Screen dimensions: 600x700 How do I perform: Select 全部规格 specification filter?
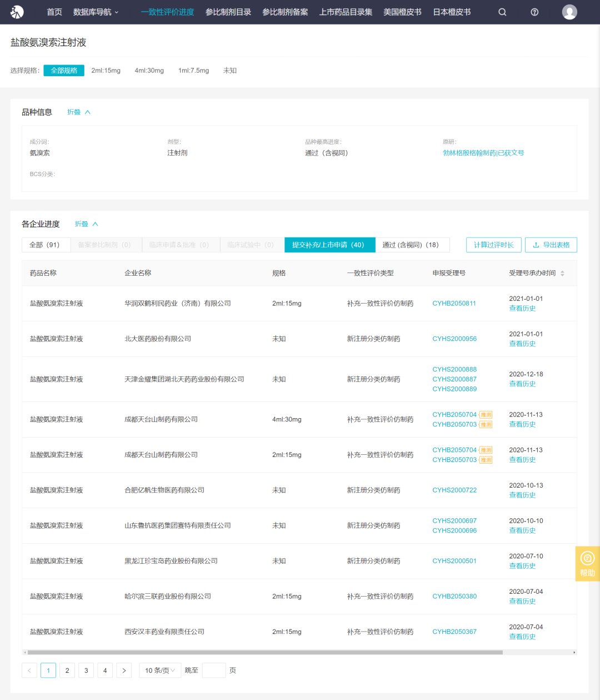point(64,71)
